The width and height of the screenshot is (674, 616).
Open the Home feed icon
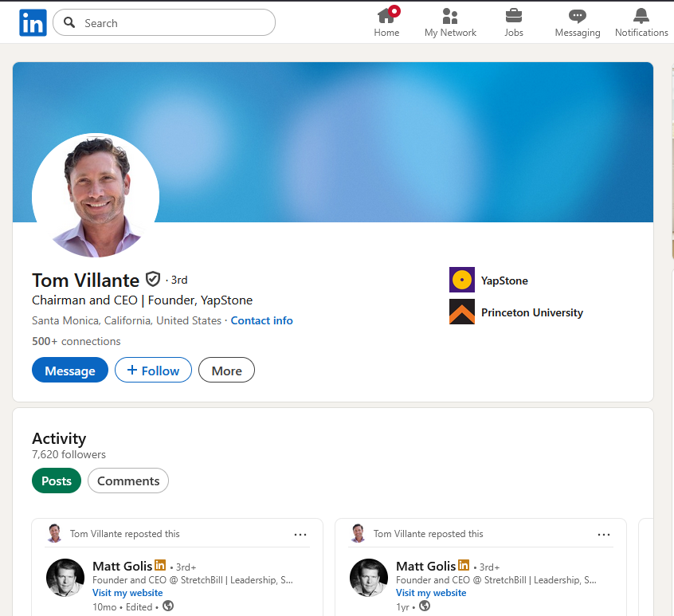[386, 22]
